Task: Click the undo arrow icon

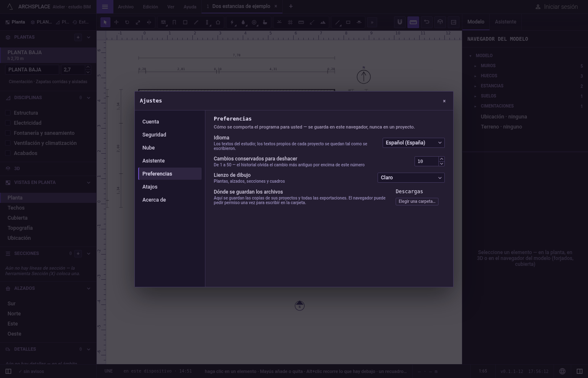Action: pyautogui.click(x=427, y=22)
